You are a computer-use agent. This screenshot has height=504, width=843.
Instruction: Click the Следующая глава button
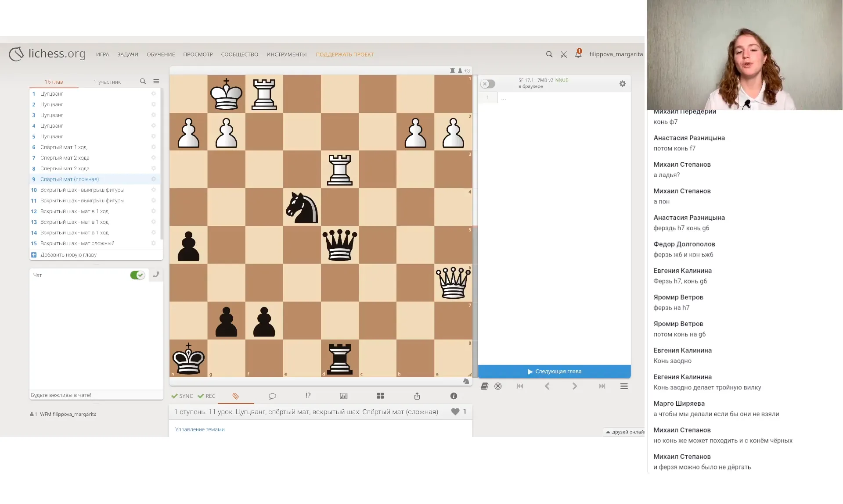point(554,372)
